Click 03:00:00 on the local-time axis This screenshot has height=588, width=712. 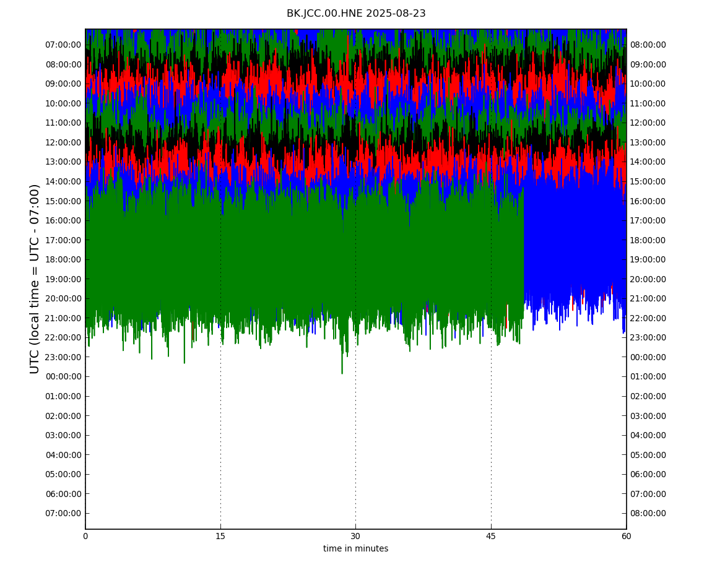pyautogui.click(x=648, y=415)
